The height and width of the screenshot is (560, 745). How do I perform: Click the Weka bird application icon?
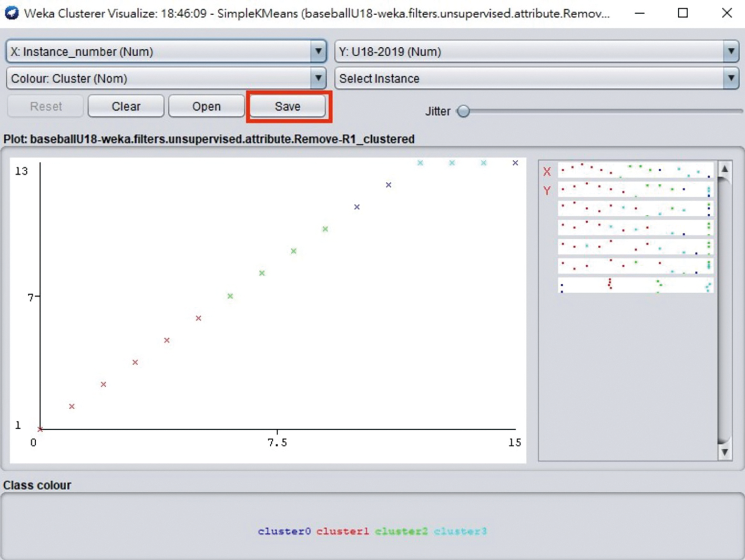[12, 13]
